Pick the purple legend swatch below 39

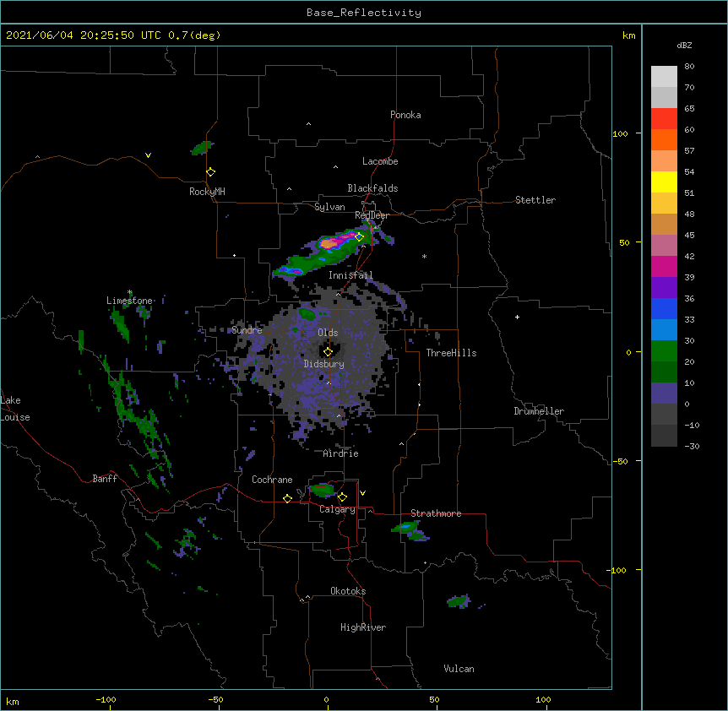[x=664, y=288]
